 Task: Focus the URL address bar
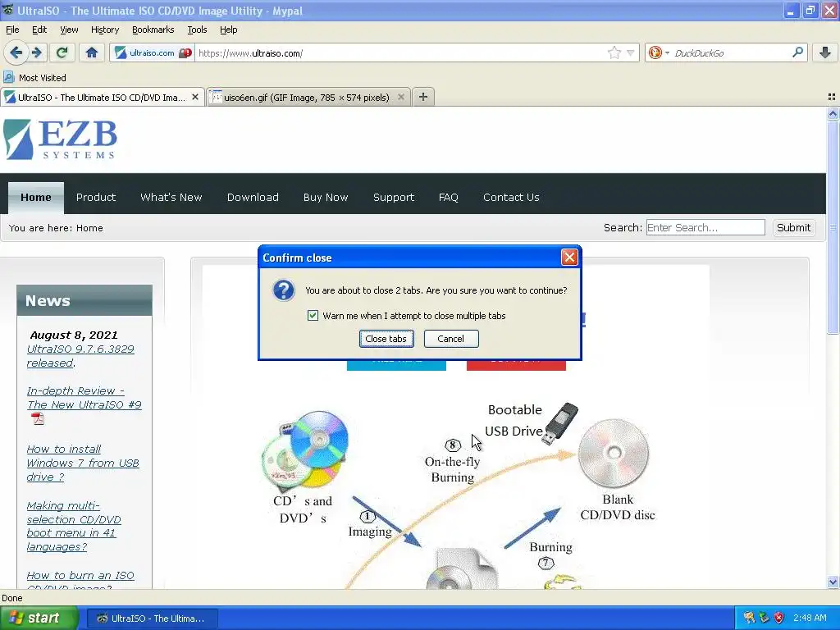pos(402,53)
